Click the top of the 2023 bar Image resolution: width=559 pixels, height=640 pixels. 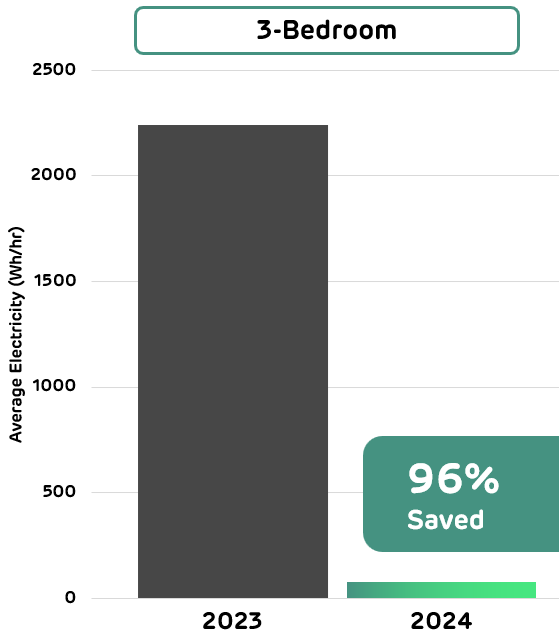point(233,126)
